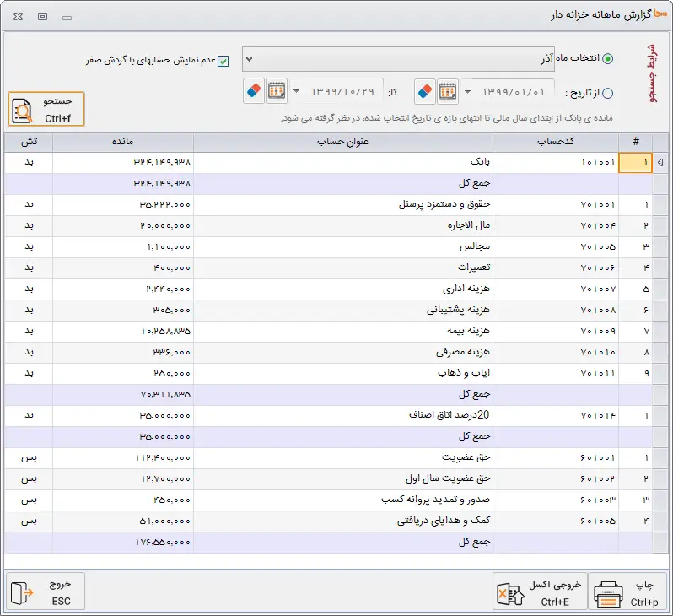The height and width of the screenshot is (616, 673).
Task: Export report via Excel (خروجی اکسل) button
Action: click(539, 591)
